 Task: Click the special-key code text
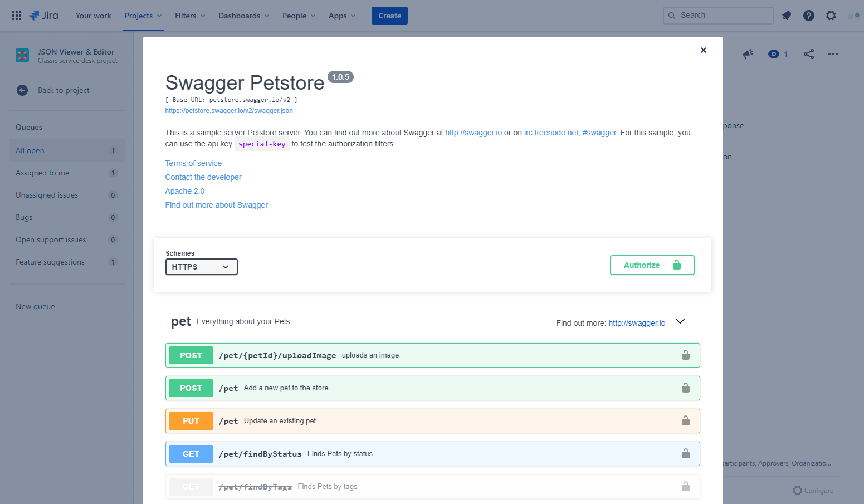[262, 144]
